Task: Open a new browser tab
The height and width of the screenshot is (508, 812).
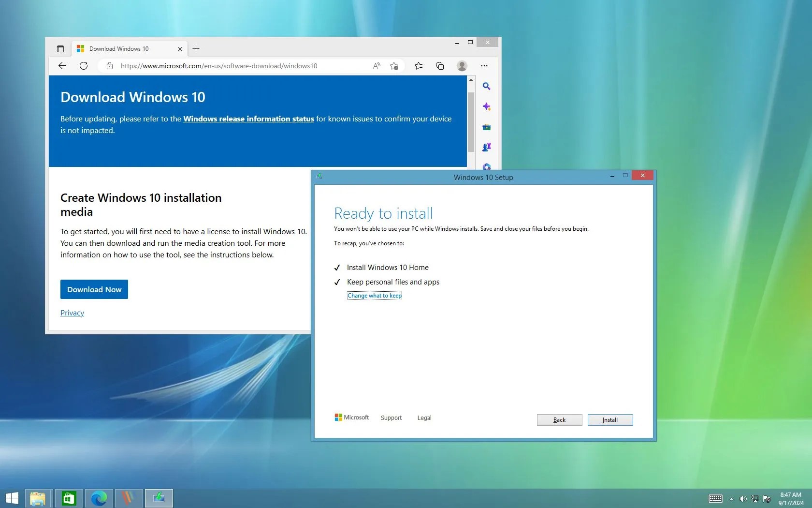Action: 196,48
